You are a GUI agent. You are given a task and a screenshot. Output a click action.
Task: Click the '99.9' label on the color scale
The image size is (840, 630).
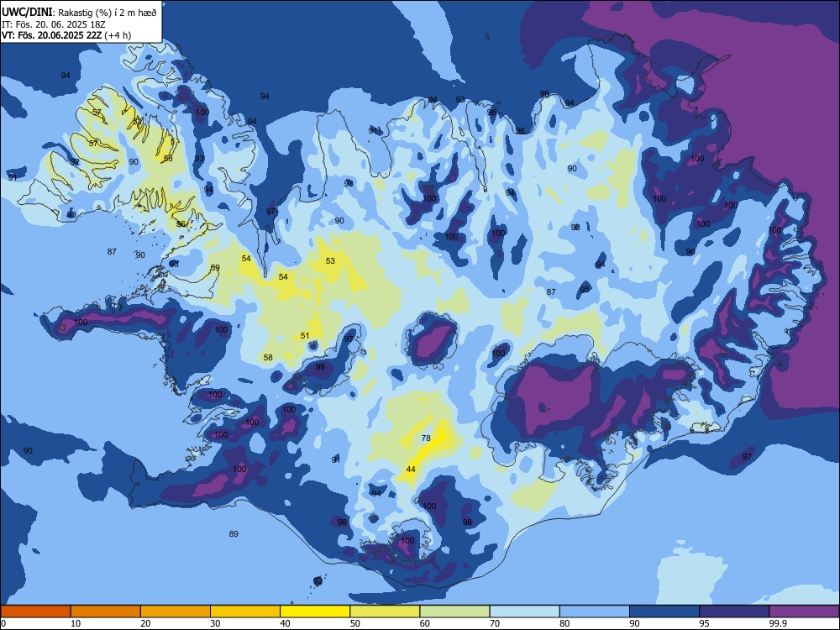tap(777, 623)
